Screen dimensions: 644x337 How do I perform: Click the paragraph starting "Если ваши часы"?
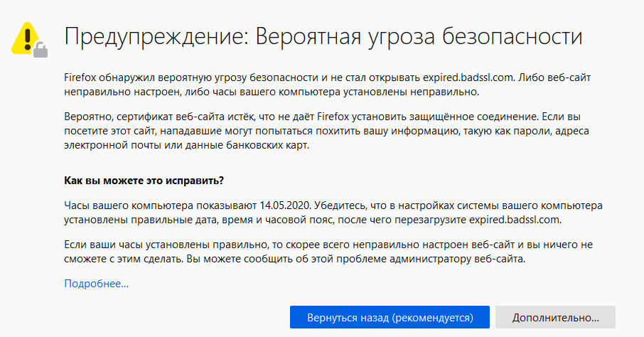tap(327, 252)
